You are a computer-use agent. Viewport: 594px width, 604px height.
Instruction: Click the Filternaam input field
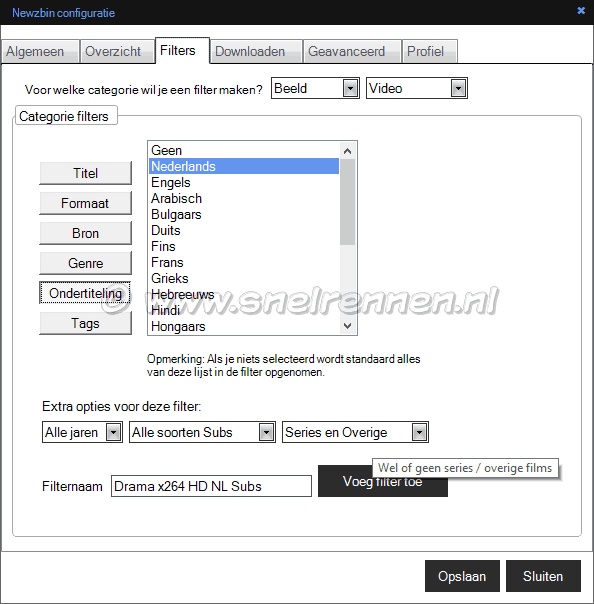point(211,486)
